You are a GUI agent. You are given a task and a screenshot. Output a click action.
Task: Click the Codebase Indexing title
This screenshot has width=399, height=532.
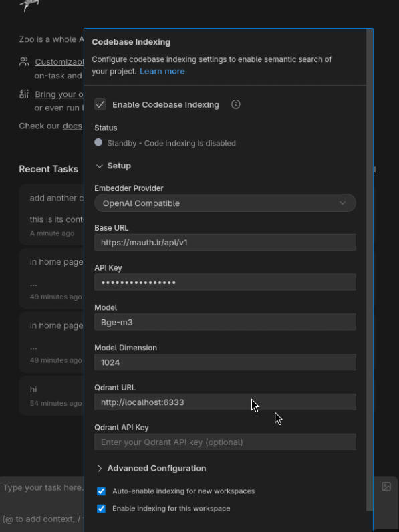131,42
